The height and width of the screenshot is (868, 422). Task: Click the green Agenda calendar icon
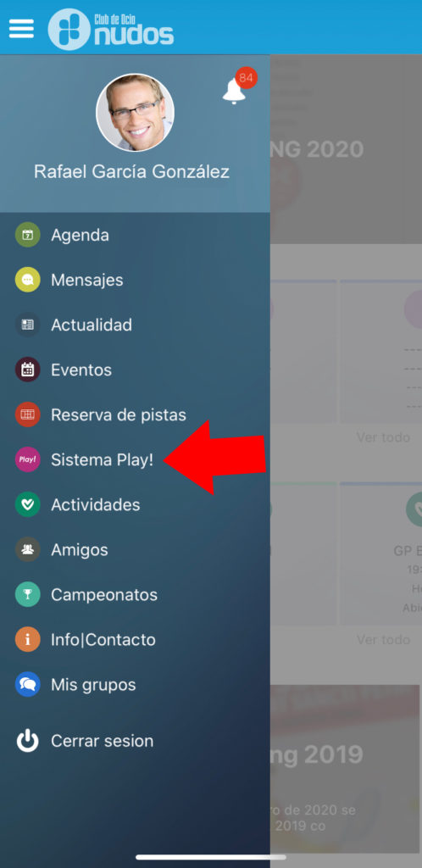tap(27, 235)
